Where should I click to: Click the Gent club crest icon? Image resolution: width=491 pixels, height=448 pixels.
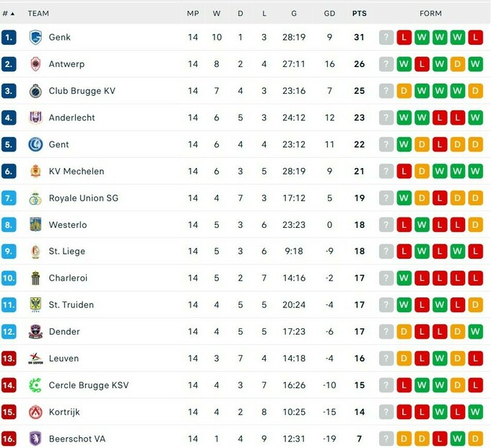tap(35, 144)
